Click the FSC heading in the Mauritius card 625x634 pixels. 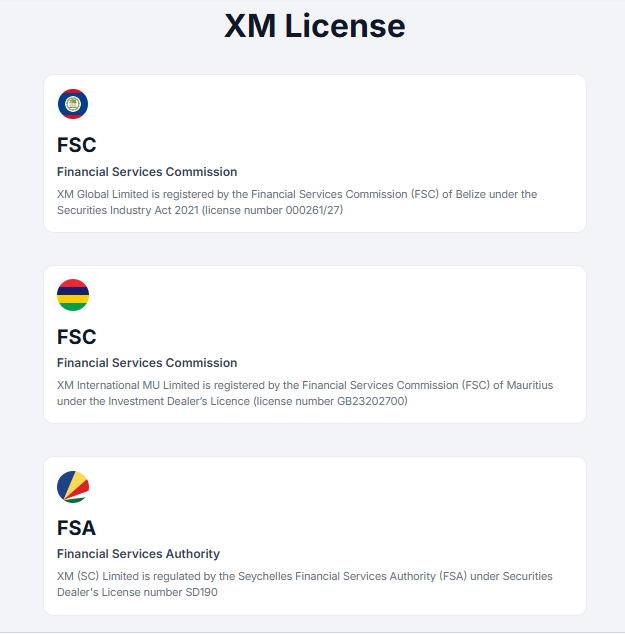(x=76, y=337)
